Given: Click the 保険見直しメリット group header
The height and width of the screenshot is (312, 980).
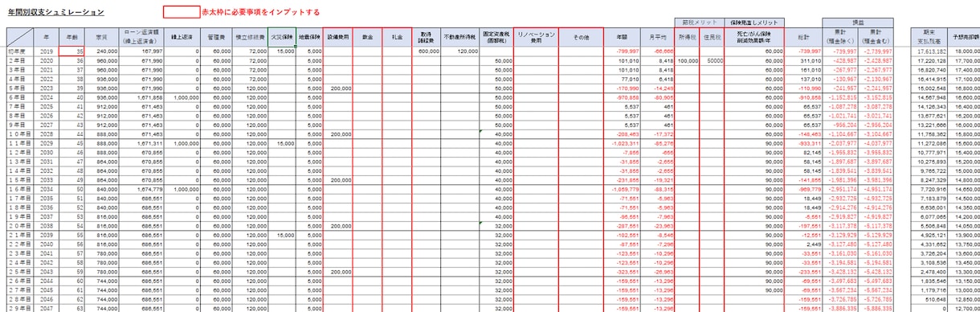Looking at the screenshot, I should pyautogui.click(x=753, y=23).
